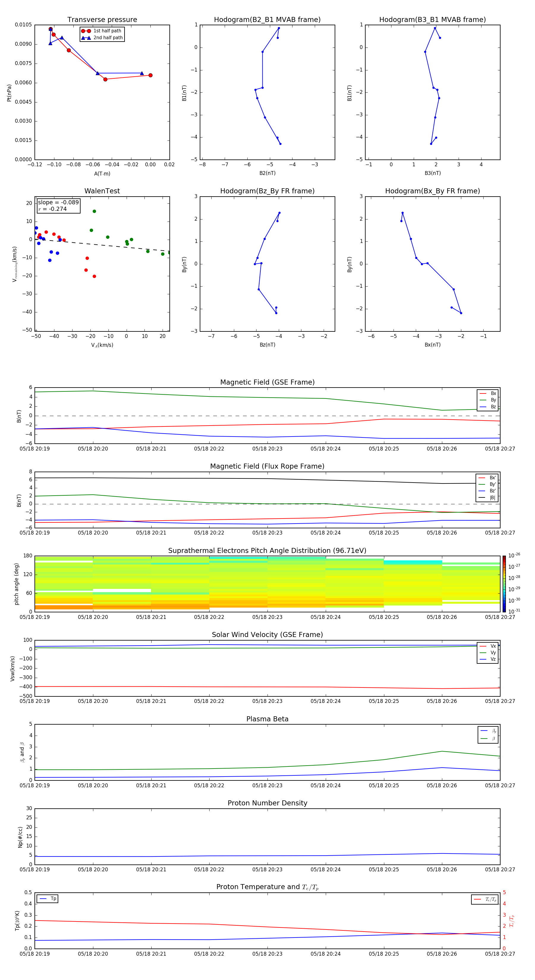The width and height of the screenshot is (535, 980).
Task: Click the "Bz'" entry in Flux Rope legend
Action: pos(487,491)
